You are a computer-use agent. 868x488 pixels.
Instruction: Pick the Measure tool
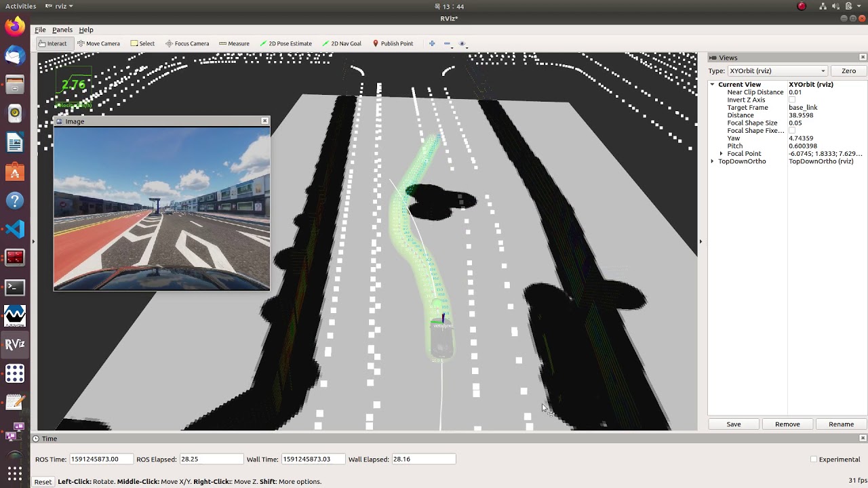[234, 43]
